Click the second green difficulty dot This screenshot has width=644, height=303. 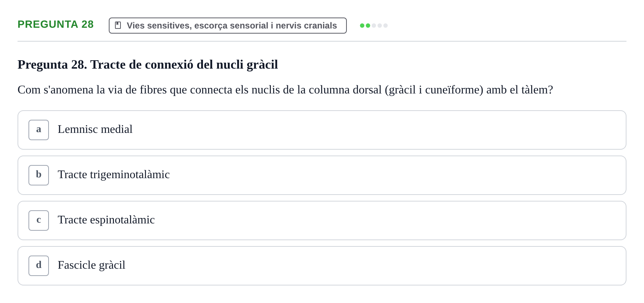coord(368,26)
